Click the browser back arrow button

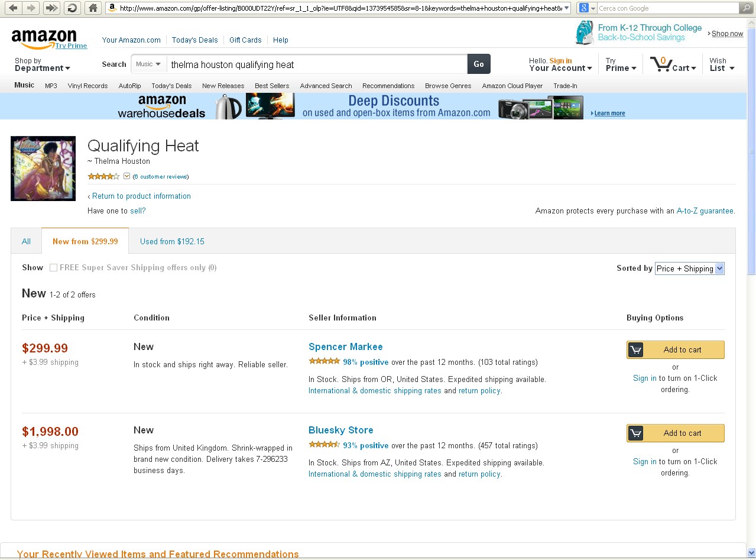13,8
